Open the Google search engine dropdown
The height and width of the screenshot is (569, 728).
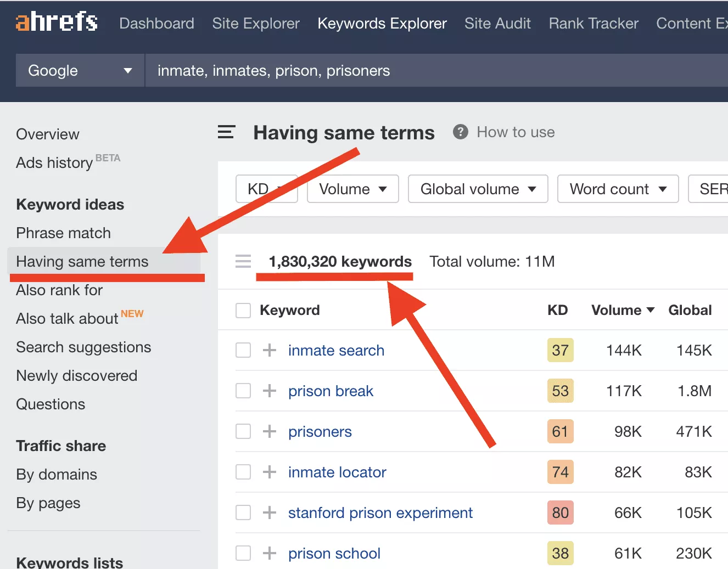pos(80,70)
